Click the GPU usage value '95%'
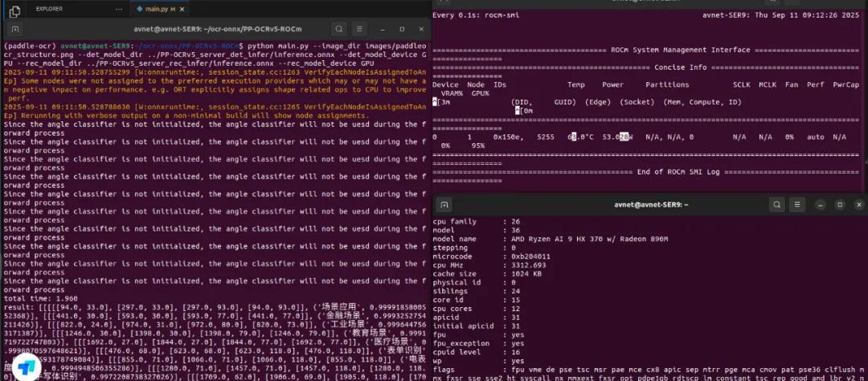868x381 pixels. pos(477,145)
